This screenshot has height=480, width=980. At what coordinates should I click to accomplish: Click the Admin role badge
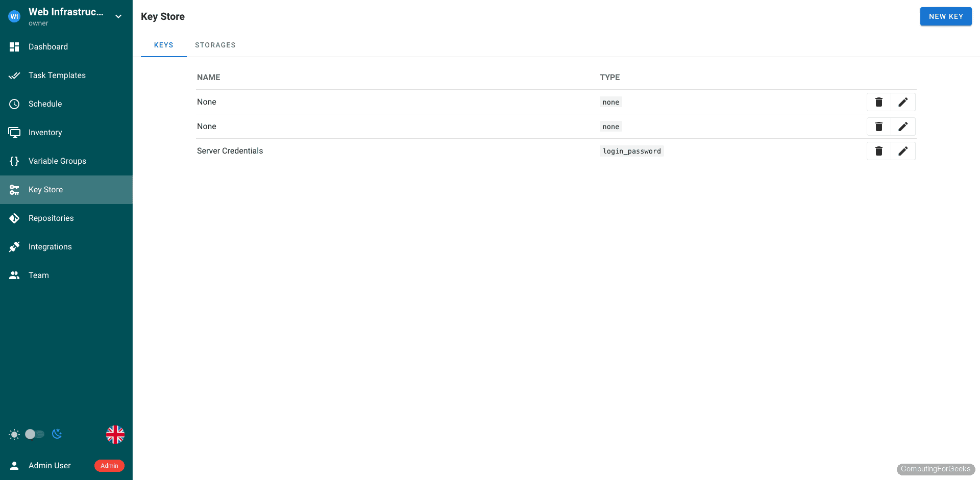109,466
